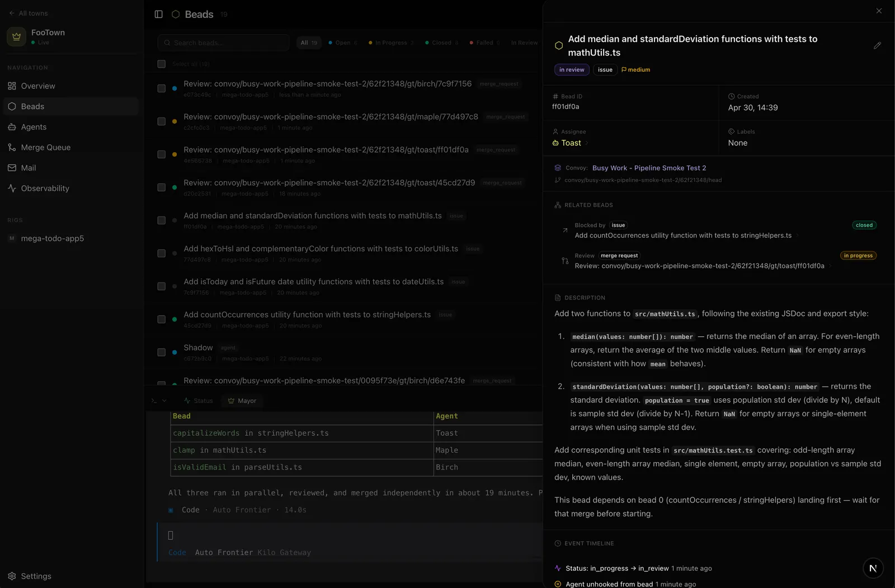Open Mail in navigation
Viewport: 895px width, 588px height.
72,168
